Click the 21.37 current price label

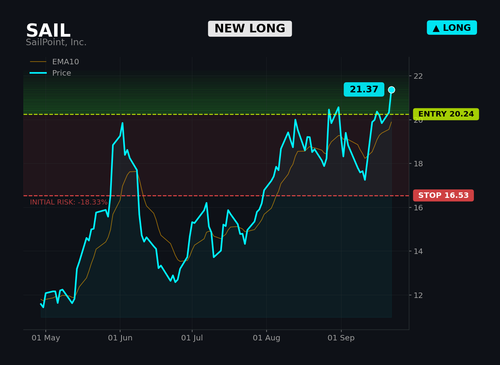point(364,89)
